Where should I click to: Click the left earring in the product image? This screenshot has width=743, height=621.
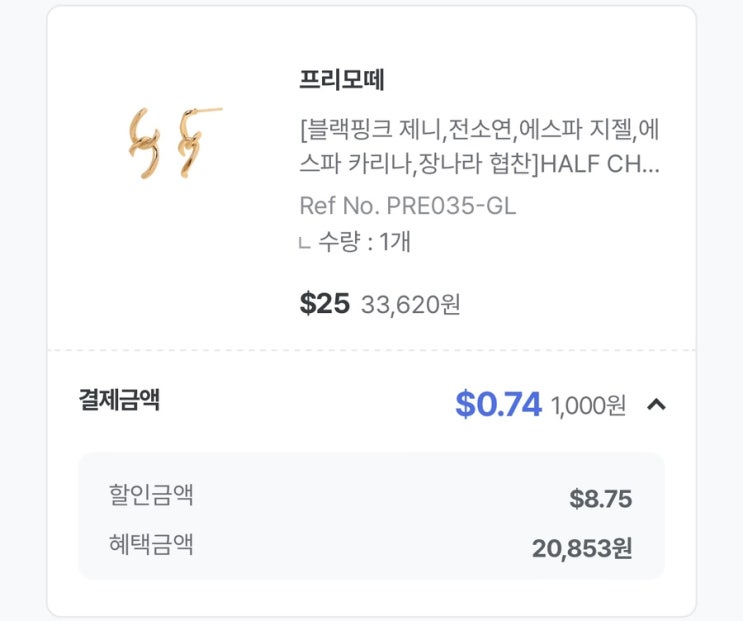[142, 143]
